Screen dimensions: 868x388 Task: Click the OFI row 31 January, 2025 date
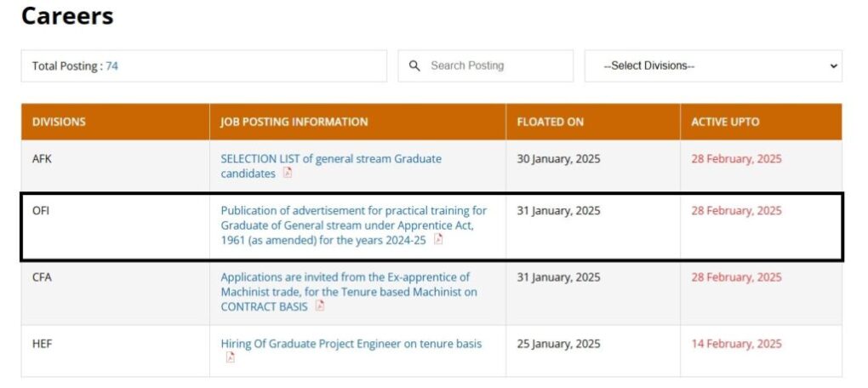(x=558, y=211)
